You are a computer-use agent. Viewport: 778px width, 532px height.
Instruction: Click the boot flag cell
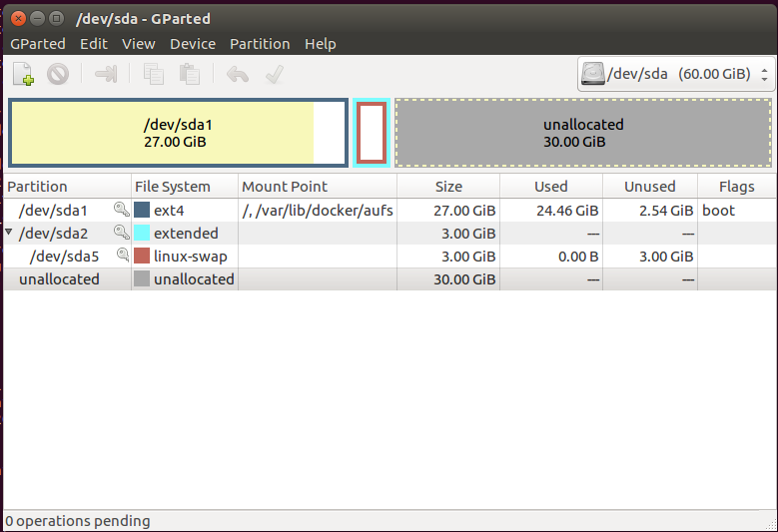(718, 211)
